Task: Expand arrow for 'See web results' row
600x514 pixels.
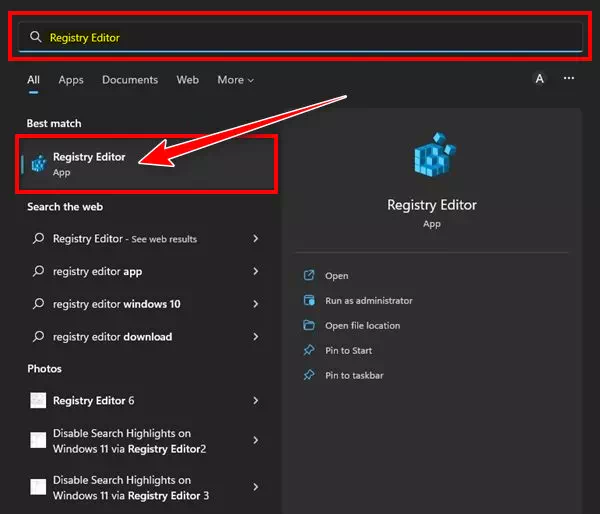Action: coord(256,238)
